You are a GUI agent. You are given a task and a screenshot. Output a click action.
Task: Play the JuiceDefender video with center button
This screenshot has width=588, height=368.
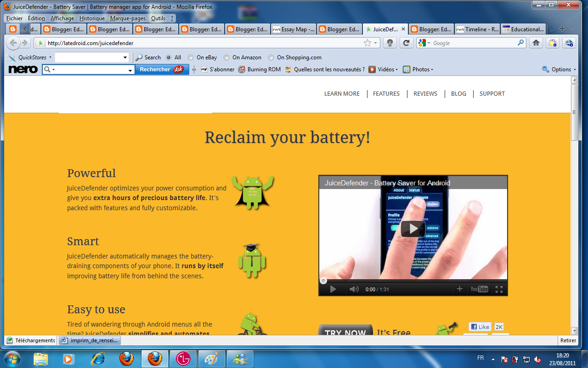413,229
